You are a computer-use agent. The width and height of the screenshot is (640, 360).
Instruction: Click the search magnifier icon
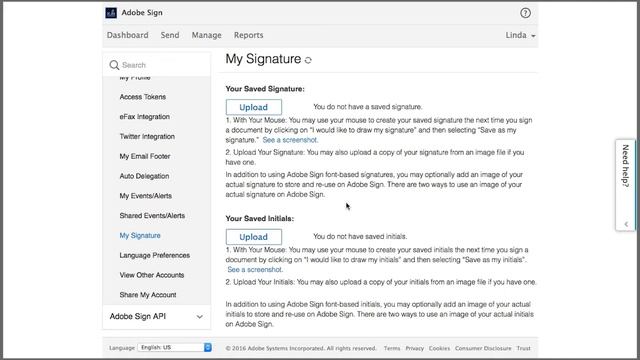[x=114, y=65]
